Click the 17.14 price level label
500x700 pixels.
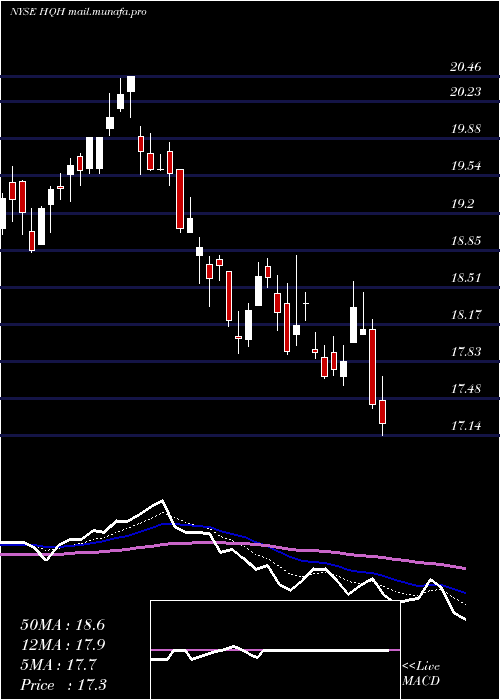click(466, 426)
